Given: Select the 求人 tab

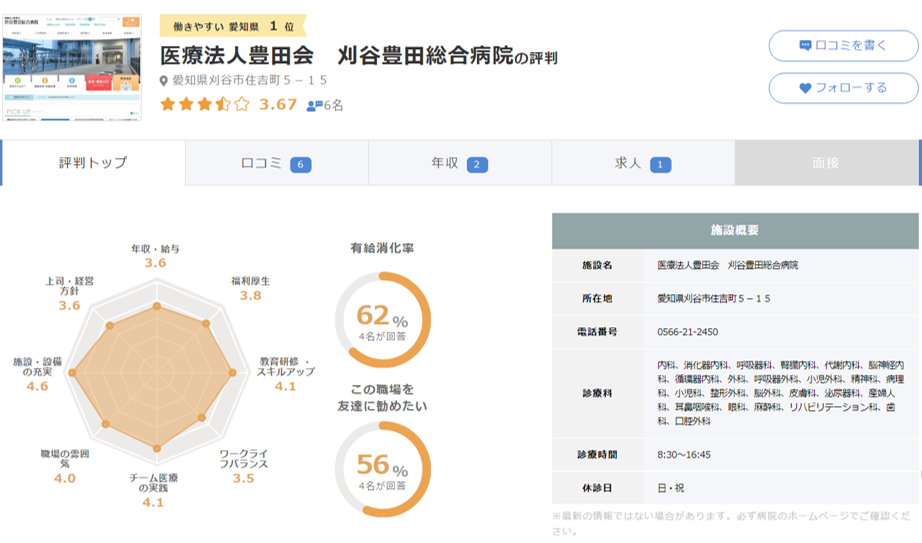Looking at the screenshot, I should coord(642,163).
